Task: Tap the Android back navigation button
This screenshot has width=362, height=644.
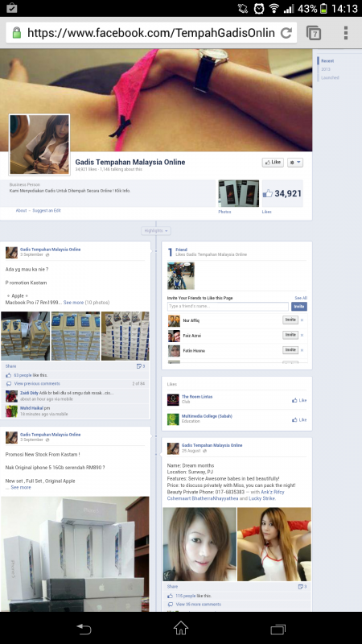Action: tap(84, 629)
